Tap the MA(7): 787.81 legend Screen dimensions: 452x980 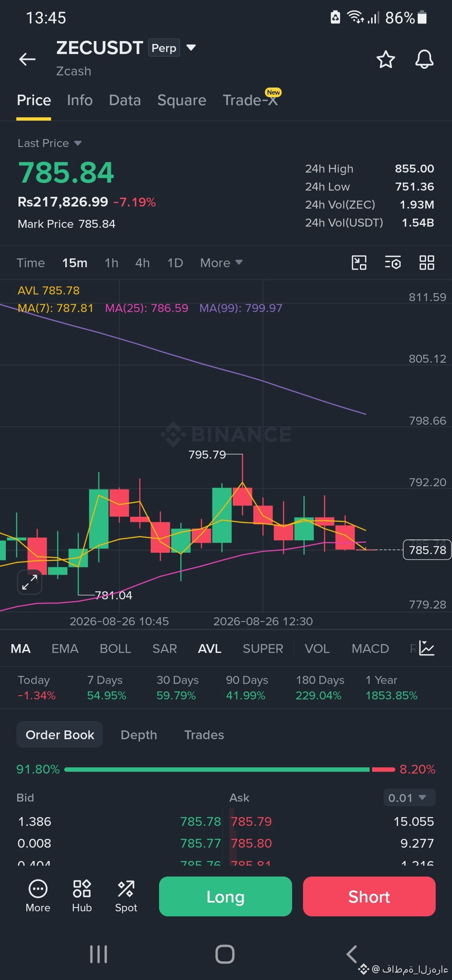55,308
